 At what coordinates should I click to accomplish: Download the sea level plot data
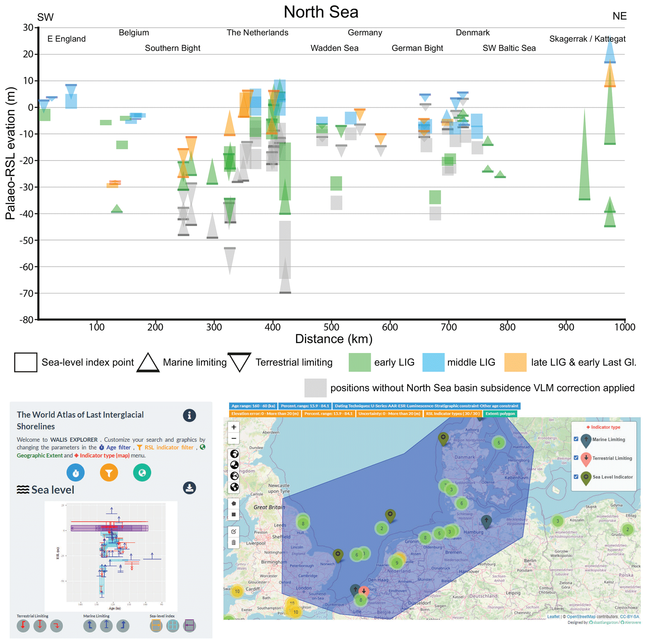point(189,488)
